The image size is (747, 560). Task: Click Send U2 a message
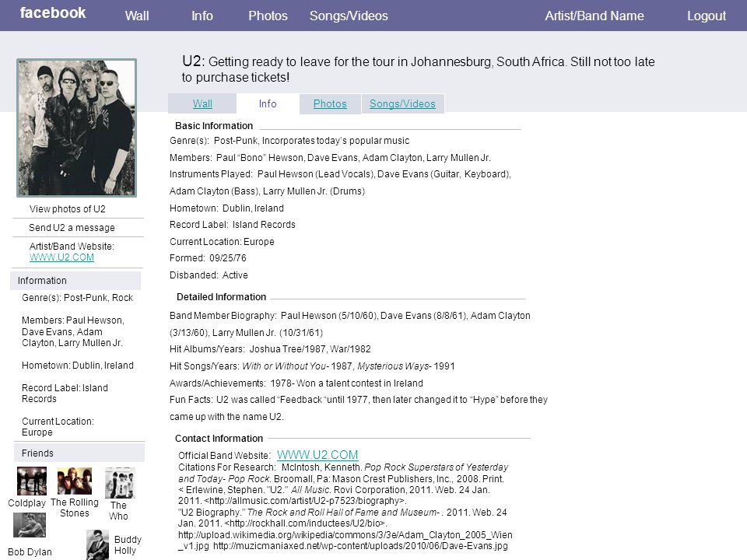point(72,228)
